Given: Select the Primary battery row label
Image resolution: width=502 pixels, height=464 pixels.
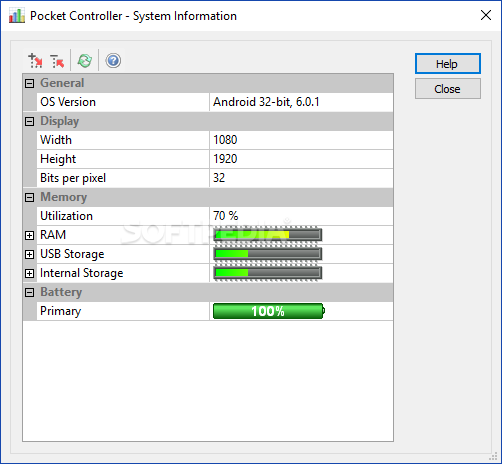Looking at the screenshot, I should 60,311.
